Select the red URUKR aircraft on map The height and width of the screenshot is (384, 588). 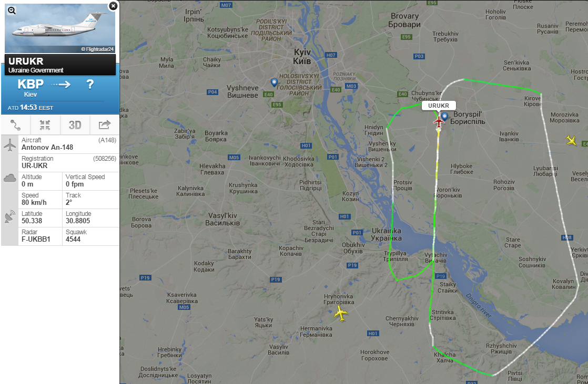[439, 121]
